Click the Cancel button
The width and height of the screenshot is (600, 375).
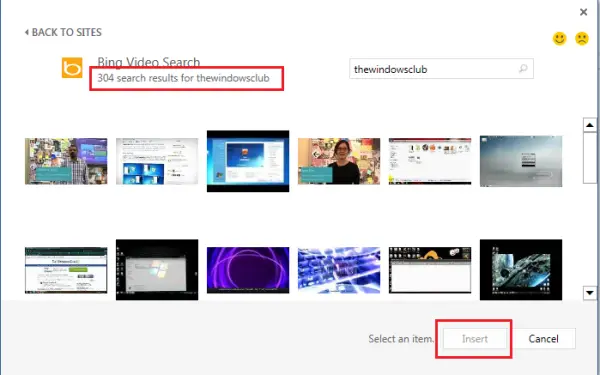pos(543,339)
